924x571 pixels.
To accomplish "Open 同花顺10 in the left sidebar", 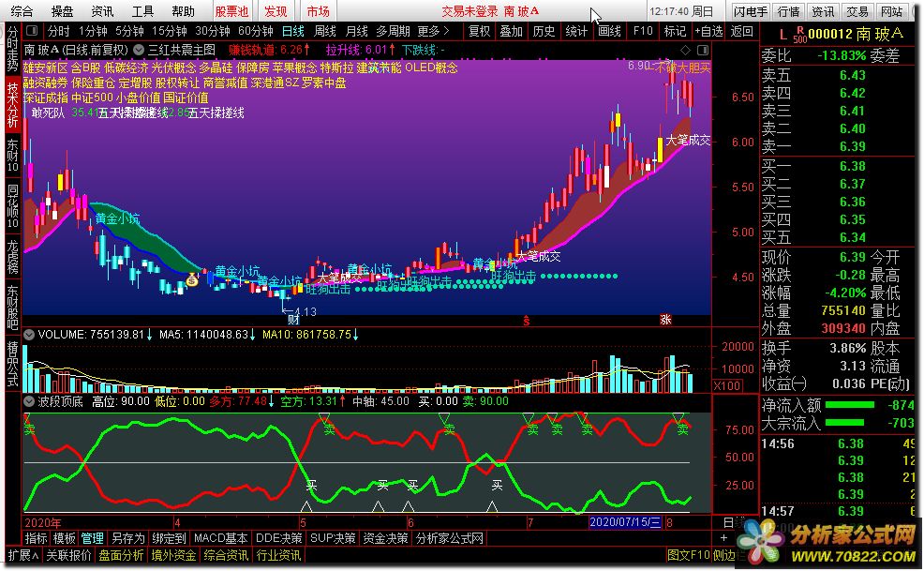I will point(12,206).
